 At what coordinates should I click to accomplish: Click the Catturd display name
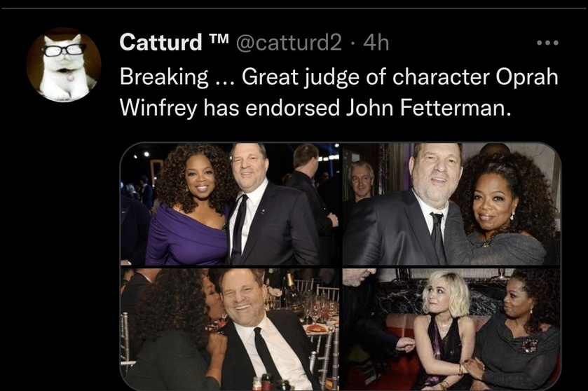coord(160,43)
